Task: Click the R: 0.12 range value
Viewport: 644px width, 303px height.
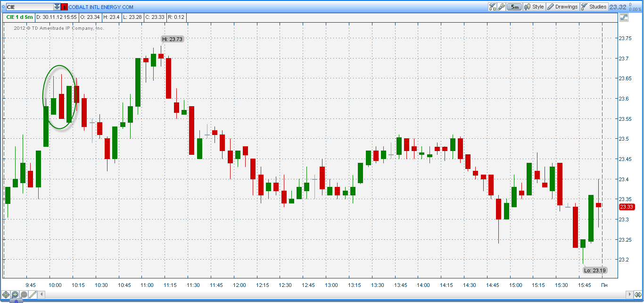Action: 176,17
